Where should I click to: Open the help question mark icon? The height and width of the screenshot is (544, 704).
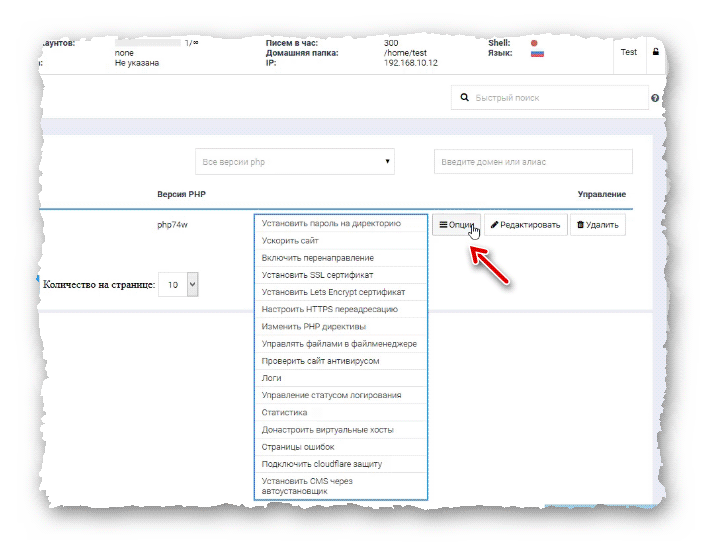click(x=655, y=98)
